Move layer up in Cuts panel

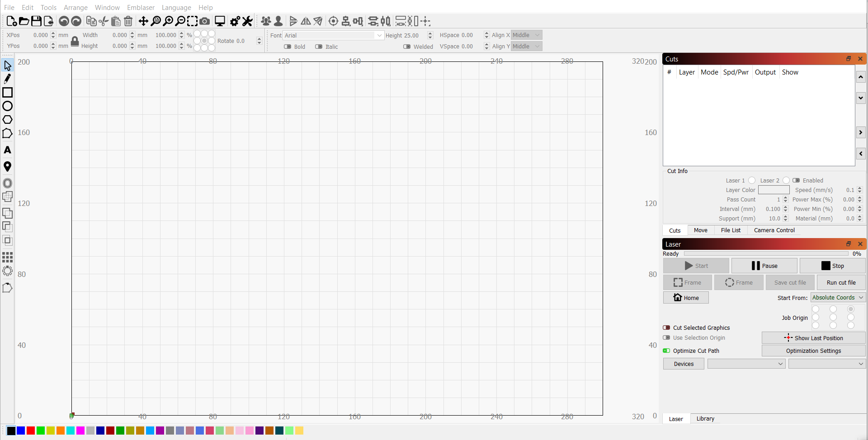coord(861,77)
